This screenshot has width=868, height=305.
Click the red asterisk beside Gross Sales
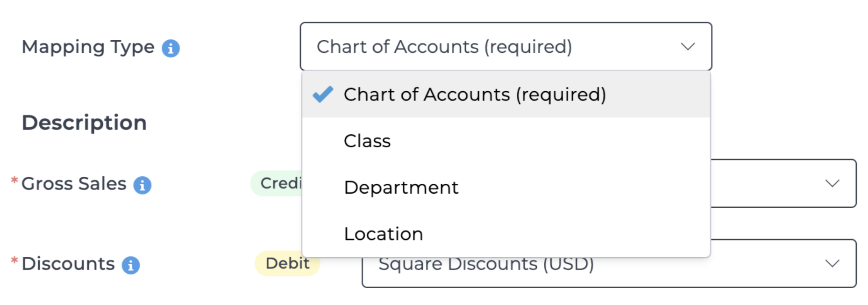tap(14, 181)
